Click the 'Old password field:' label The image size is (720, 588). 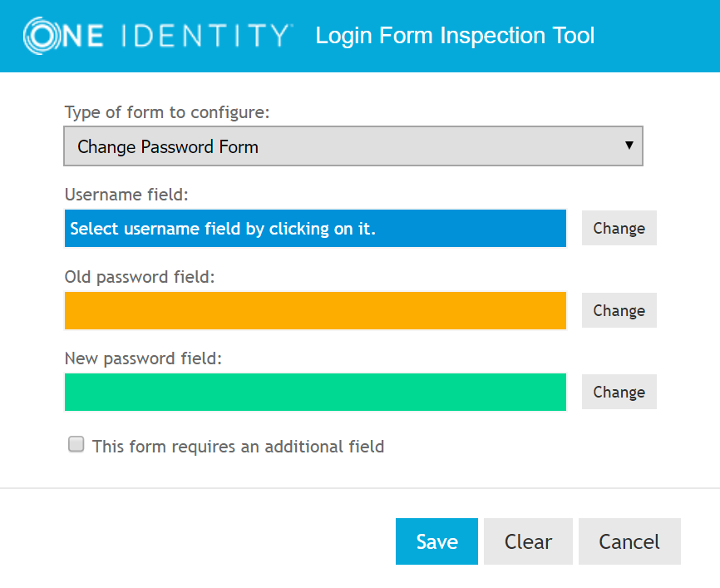pyautogui.click(x=140, y=276)
